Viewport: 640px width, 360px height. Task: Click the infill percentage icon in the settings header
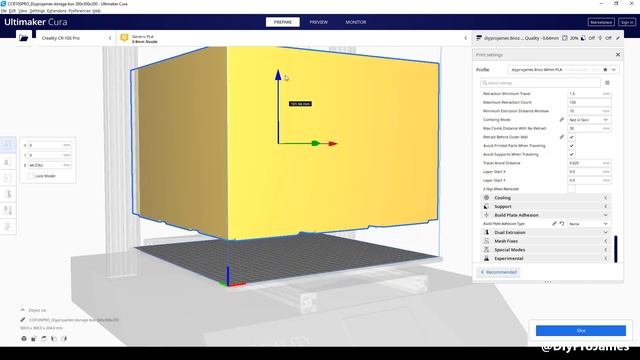coord(565,38)
